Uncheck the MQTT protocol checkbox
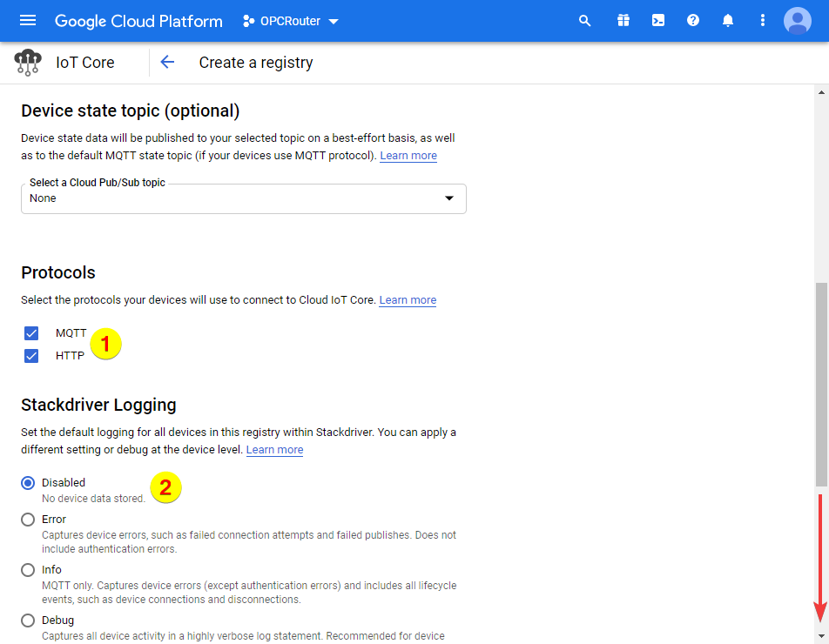The height and width of the screenshot is (644, 829). coord(32,333)
